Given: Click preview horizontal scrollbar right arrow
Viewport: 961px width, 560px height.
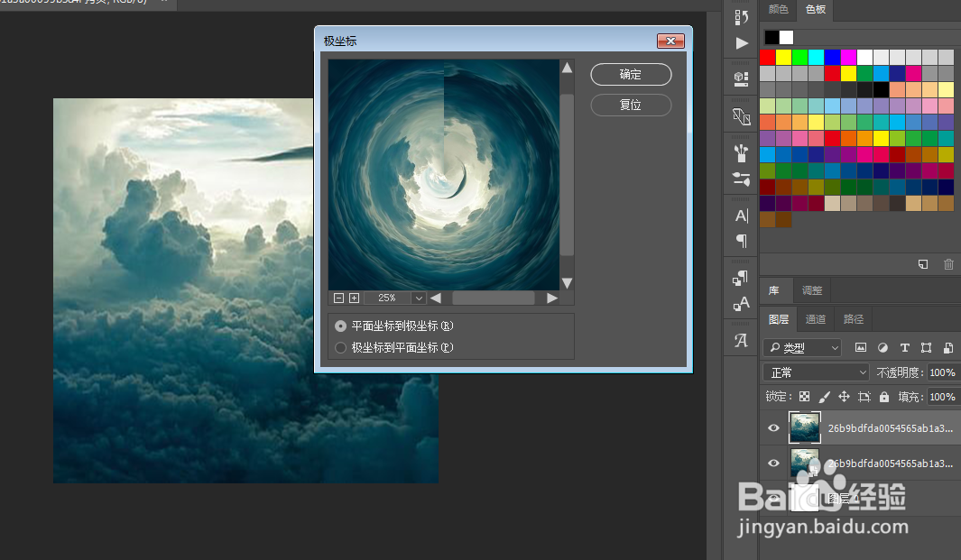Looking at the screenshot, I should [552, 298].
